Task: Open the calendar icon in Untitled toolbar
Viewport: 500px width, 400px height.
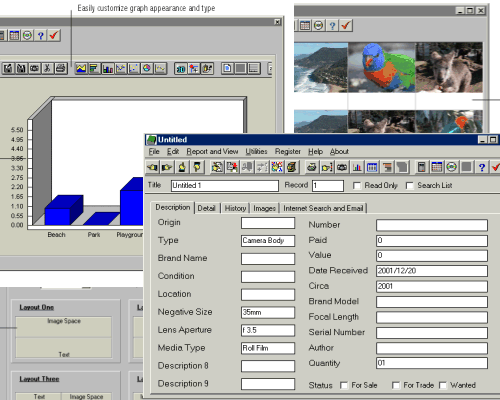Action: pos(436,167)
